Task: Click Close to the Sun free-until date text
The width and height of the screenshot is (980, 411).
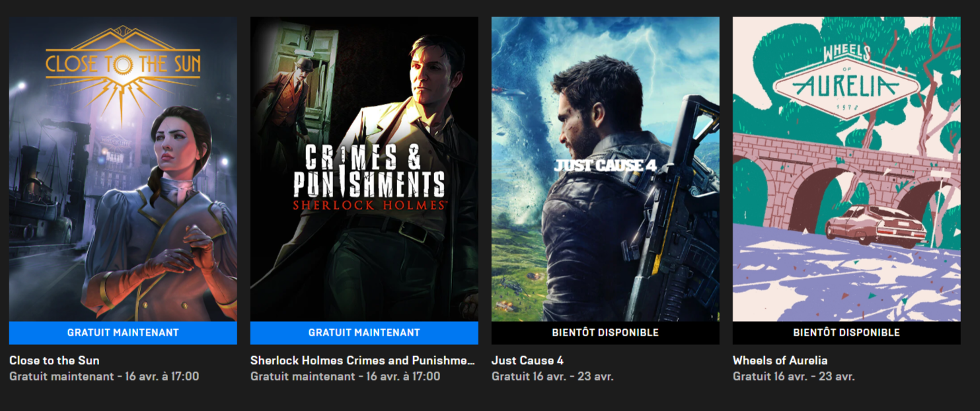Action: 104,377
